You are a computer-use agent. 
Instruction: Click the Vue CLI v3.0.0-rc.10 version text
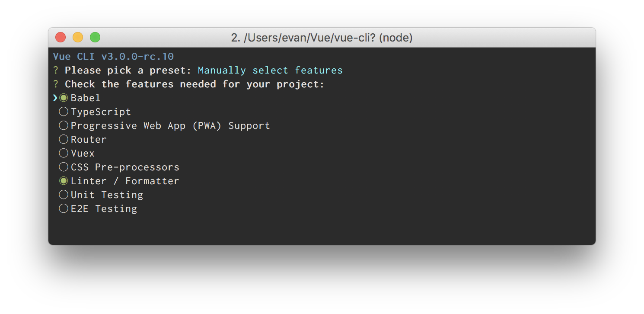point(112,56)
